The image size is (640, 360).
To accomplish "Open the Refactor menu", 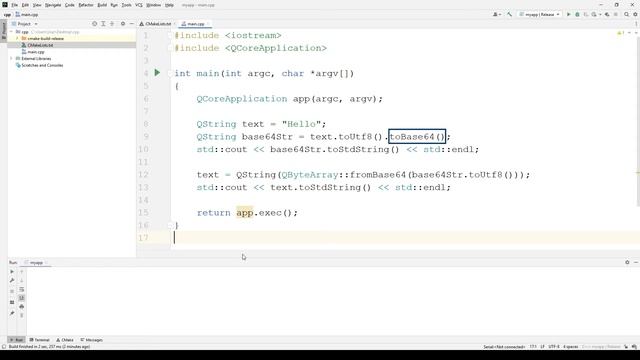I will point(86,5).
